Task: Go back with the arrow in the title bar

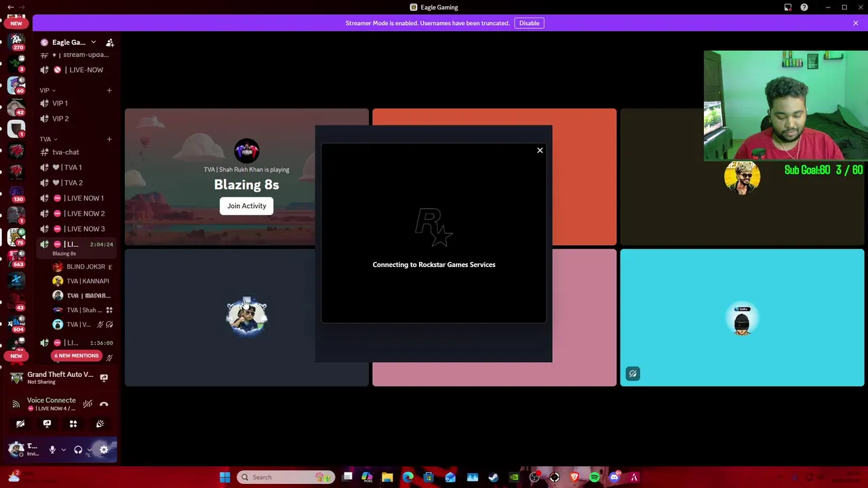Action: [10, 7]
